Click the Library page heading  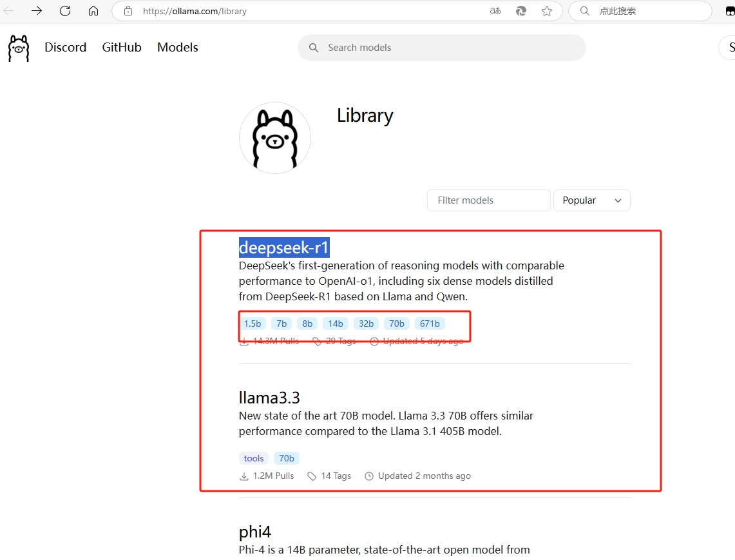(x=365, y=115)
